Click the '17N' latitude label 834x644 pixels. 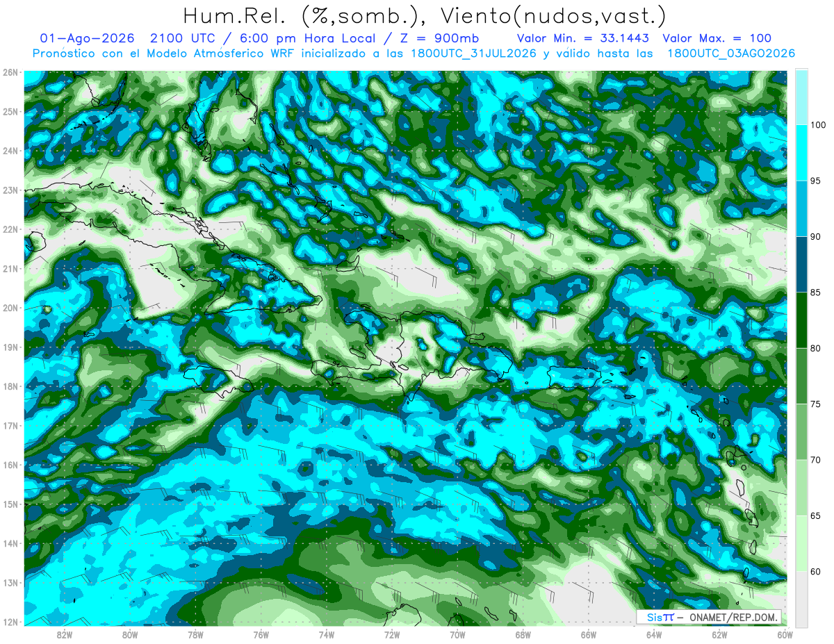[10, 425]
